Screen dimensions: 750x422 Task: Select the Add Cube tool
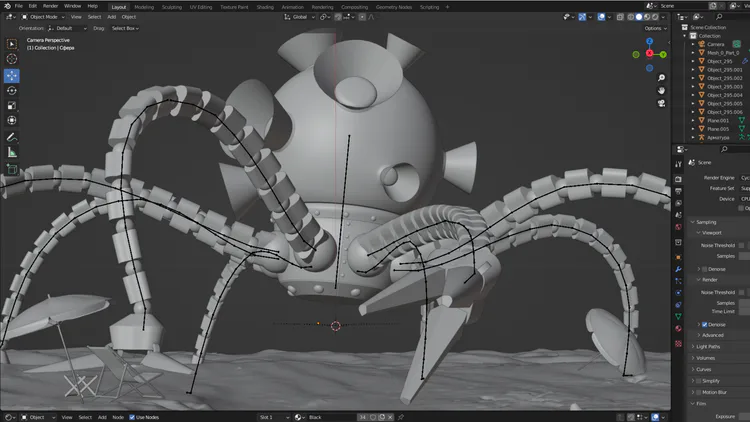[12, 169]
